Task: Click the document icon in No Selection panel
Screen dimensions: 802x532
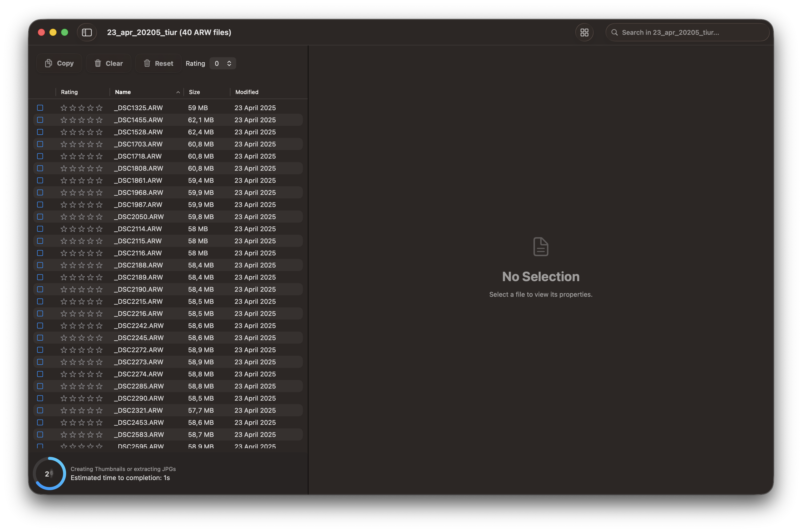Action: [x=540, y=247]
